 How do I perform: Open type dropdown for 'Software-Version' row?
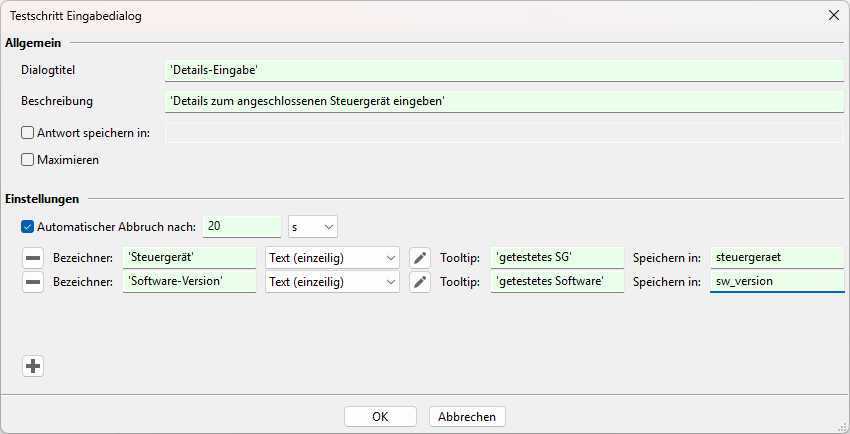point(332,282)
